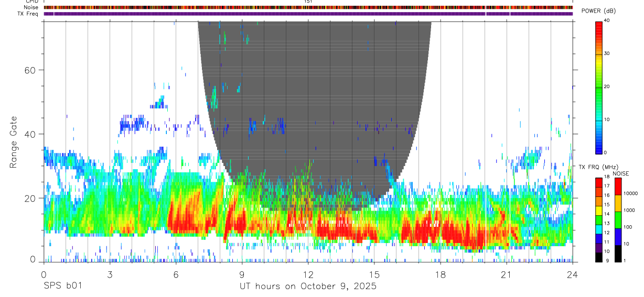
Task: Click the 24 tick on UT hours axis
Action: 572,274
